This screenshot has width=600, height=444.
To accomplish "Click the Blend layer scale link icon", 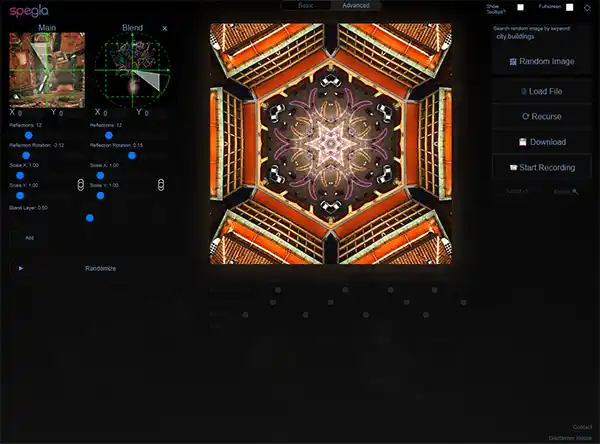I will pyautogui.click(x=162, y=185).
